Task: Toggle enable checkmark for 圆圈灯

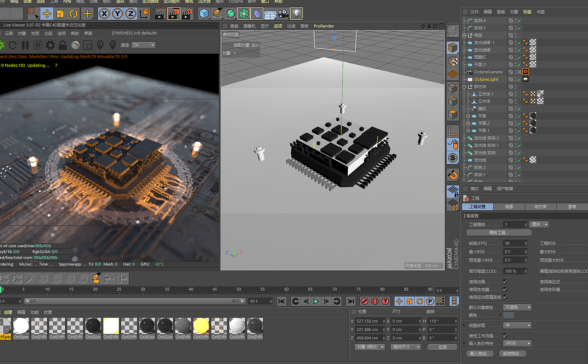Action: (x=518, y=57)
